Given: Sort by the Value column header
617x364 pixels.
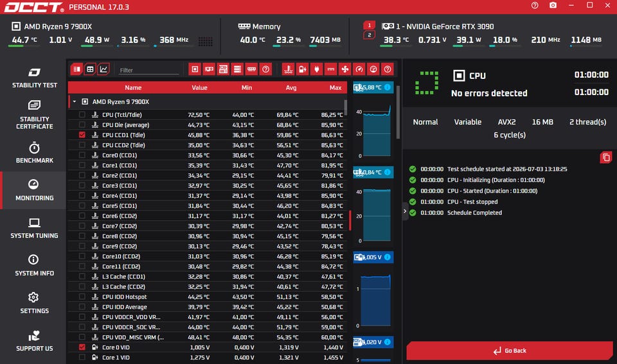Looking at the screenshot, I should 199,88.
